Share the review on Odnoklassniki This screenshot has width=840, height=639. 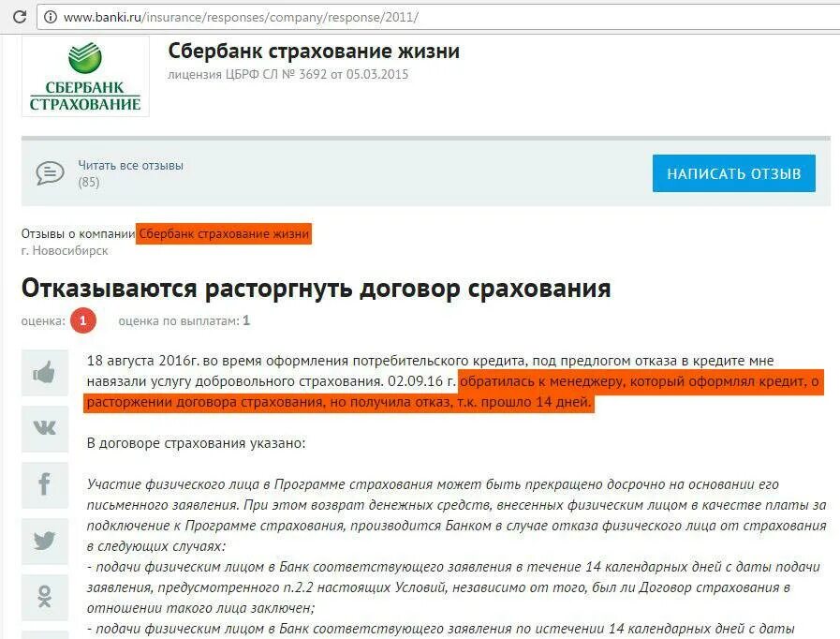coord(45,597)
